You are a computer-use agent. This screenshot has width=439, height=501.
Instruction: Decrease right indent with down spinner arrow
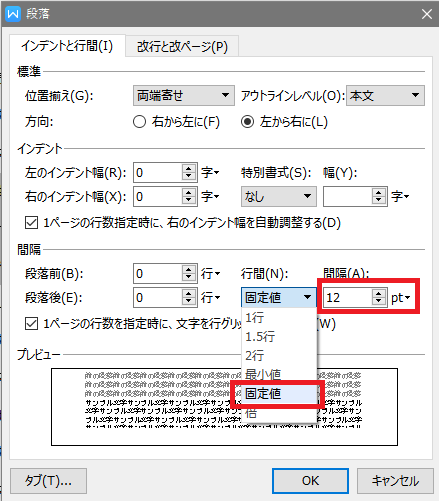point(189,201)
